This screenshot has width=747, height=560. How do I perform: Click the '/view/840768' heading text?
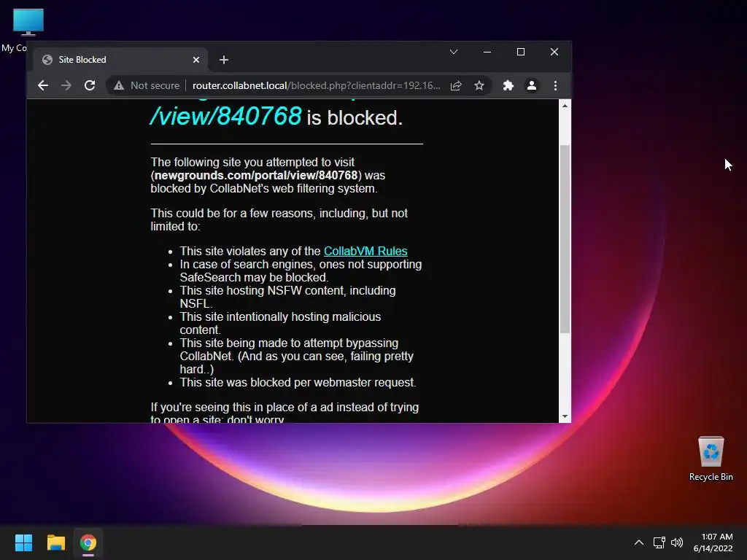tap(226, 116)
